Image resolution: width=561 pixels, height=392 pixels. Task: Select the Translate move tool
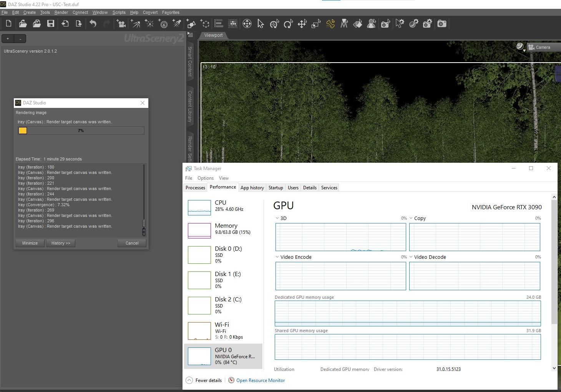[302, 24]
